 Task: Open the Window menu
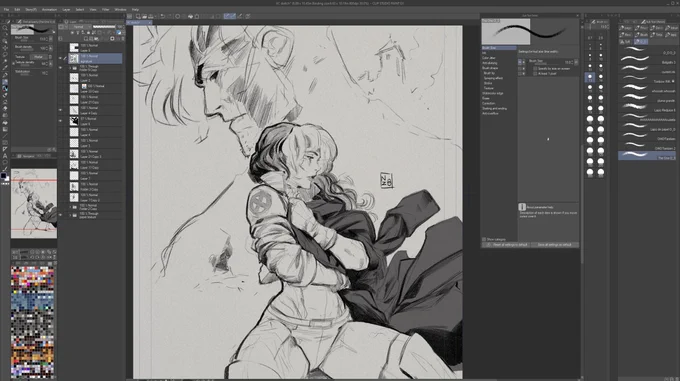(x=120, y=10)
